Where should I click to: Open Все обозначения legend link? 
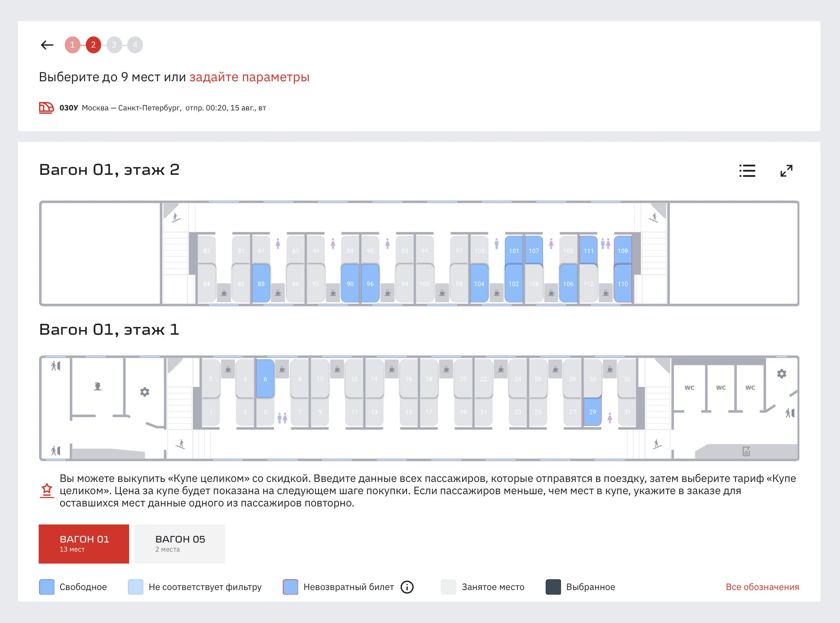(762, 587)
